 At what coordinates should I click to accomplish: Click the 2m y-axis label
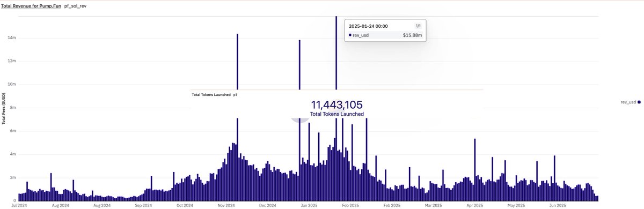[x=13, y=177]
